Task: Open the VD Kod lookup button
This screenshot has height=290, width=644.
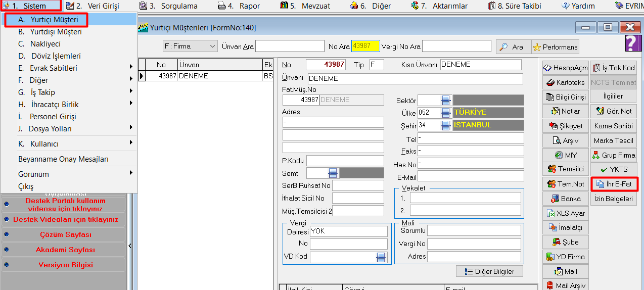Action: pyautogui.click(x=381, y=258)
